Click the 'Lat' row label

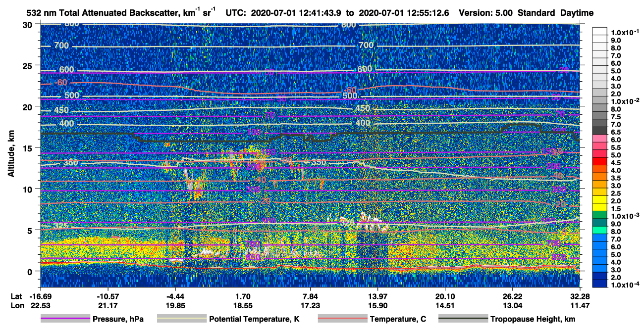[17, 296]
